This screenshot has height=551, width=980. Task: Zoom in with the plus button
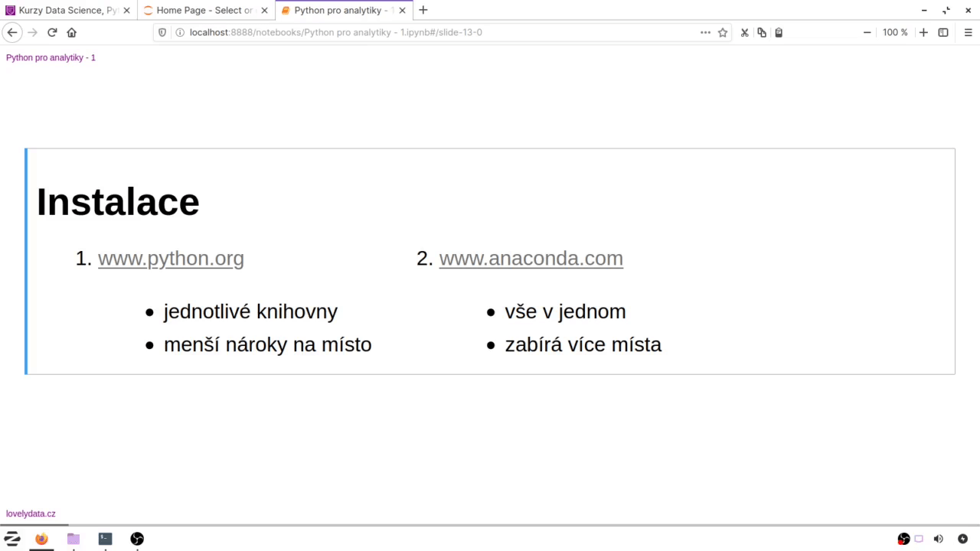tap(923, 32)
